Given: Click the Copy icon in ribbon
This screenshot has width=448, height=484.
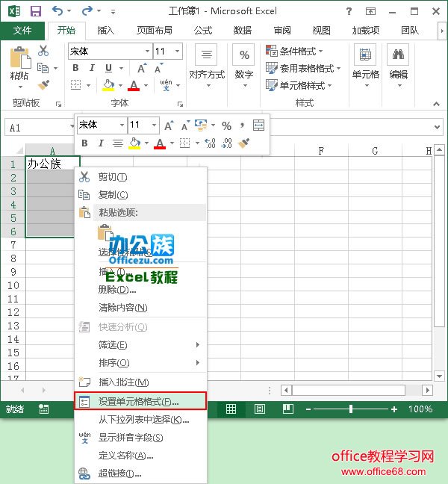Looking at the screenshot, I should pyautogui.click(x=43, y=68).
